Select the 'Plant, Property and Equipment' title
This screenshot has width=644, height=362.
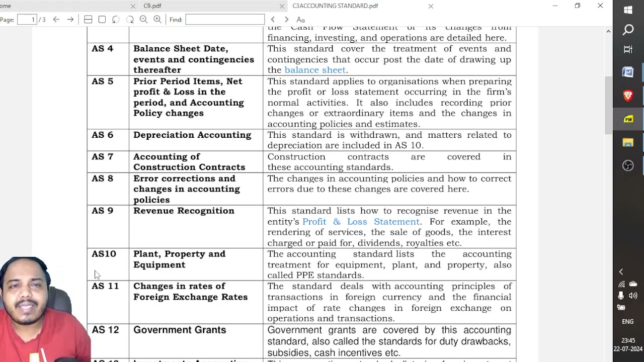[x=180, y=259]
